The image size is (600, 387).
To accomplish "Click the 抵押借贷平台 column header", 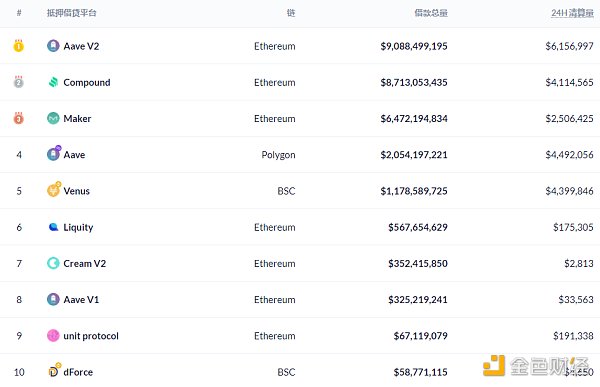I will pyautogui.click(x=72, y=13).
